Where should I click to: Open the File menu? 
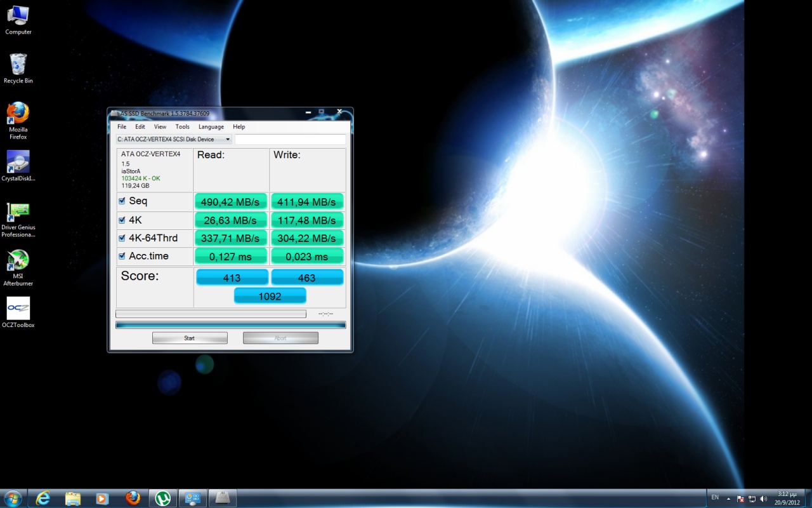tap(122, 127)
